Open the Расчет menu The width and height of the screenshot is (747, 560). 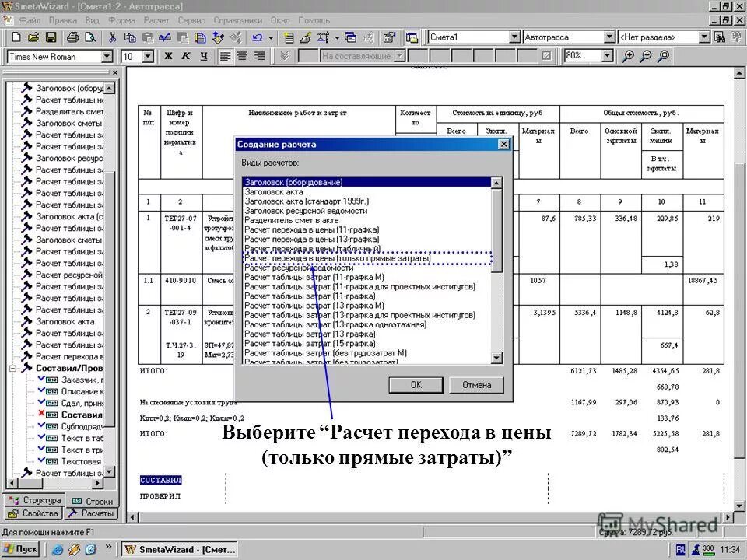point(156,20)
